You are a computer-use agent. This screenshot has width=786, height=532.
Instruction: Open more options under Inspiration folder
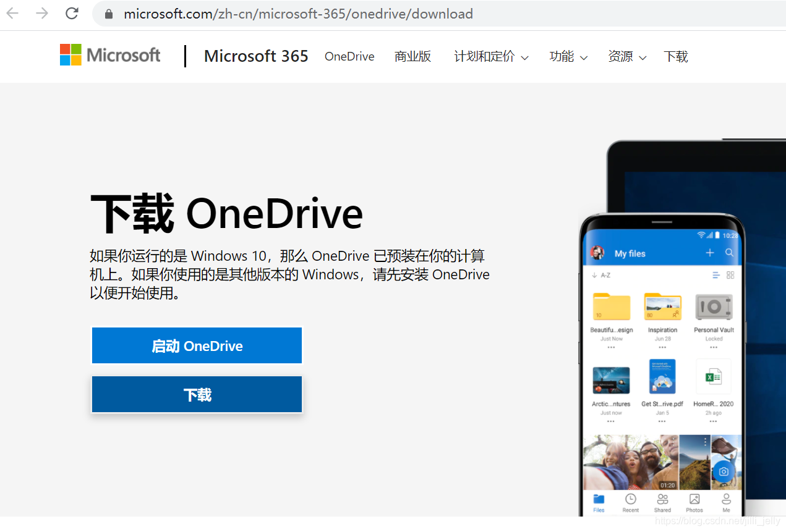point(662,347)
